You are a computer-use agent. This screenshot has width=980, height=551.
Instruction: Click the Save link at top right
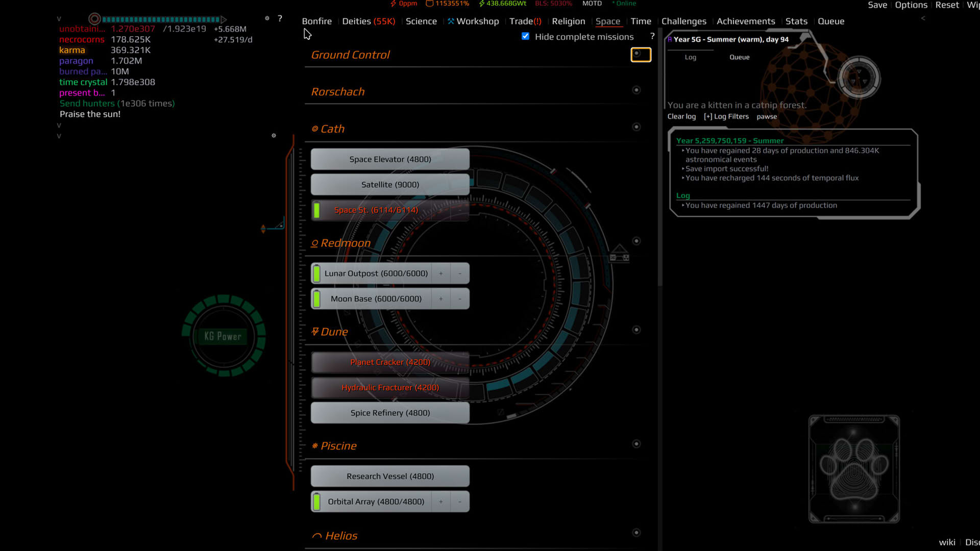(877, 5)
